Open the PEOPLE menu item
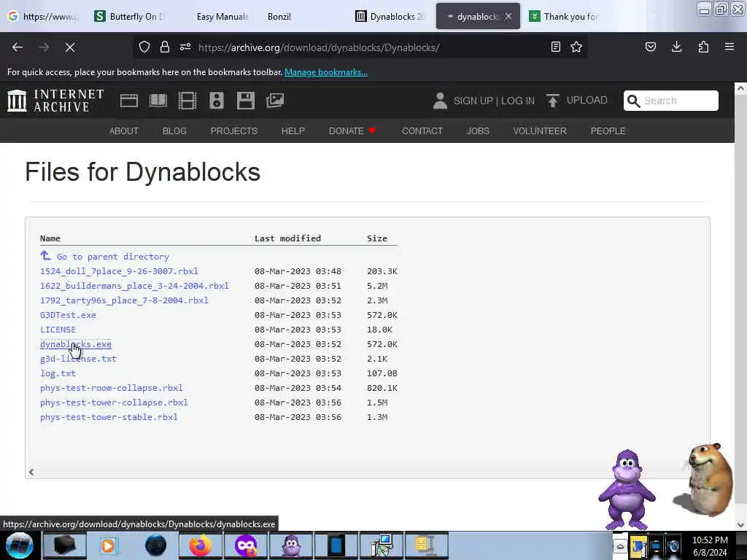Screen dimensions: 747x560 608,131
